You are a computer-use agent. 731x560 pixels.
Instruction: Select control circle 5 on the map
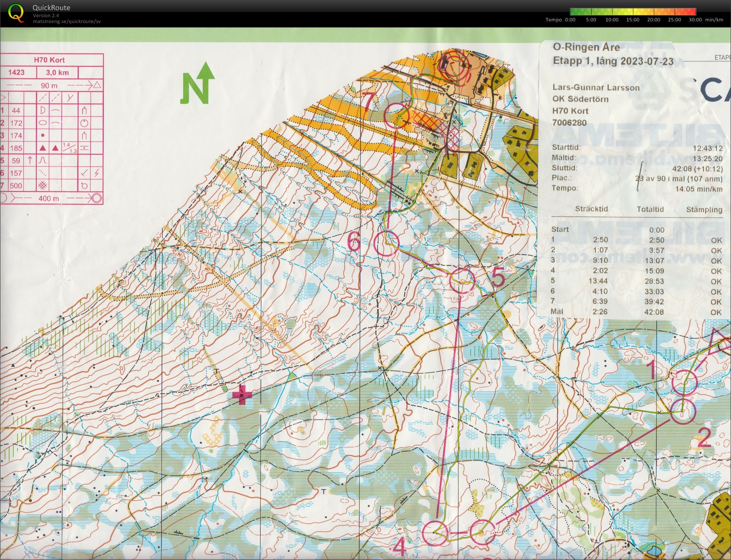pos(462,281)
